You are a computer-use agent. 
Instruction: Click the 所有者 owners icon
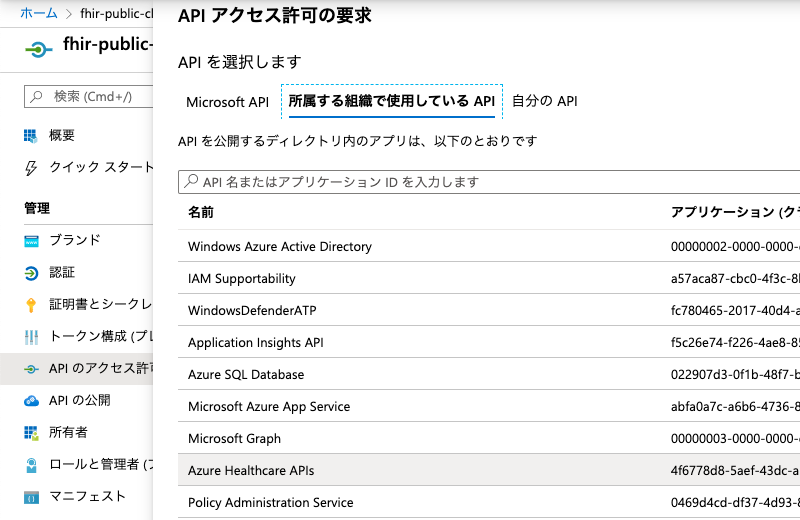pyautogui.click(x=31, y=433)
